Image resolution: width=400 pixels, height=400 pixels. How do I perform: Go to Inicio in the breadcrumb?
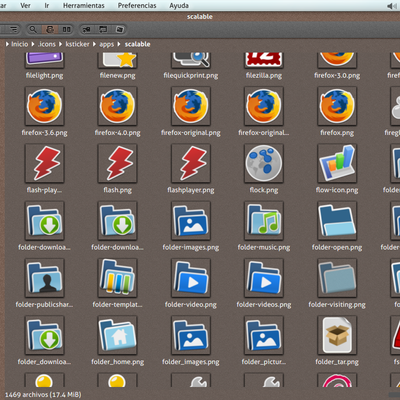pyautogui.click(x=20, y=44)
